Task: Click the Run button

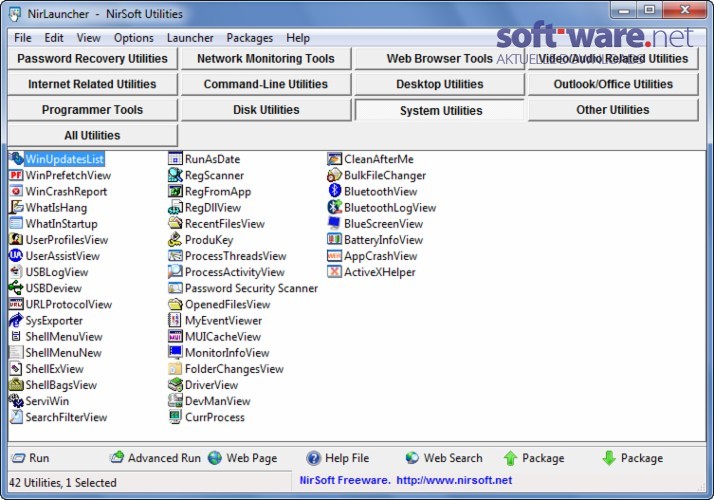Action: tap(30, 458)
